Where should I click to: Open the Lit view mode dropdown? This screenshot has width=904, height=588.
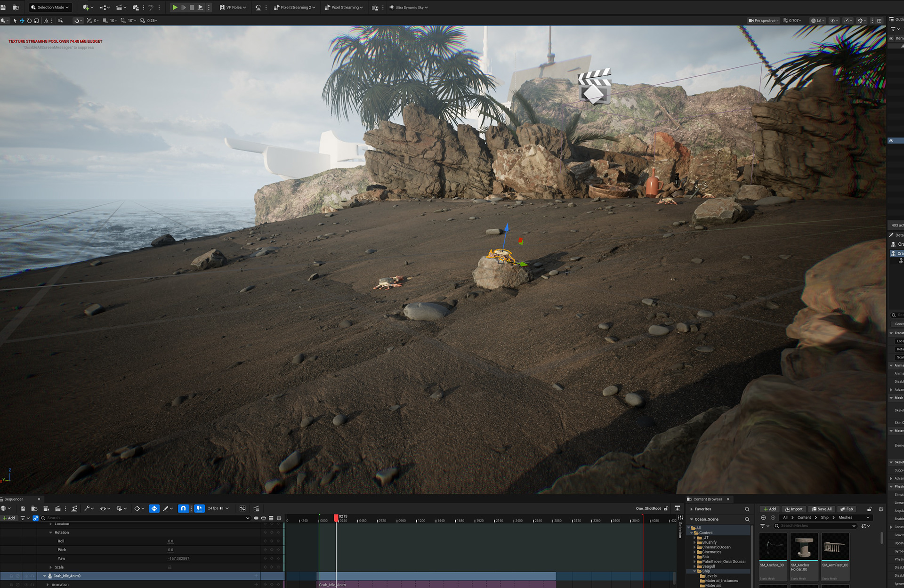[817, 21]
